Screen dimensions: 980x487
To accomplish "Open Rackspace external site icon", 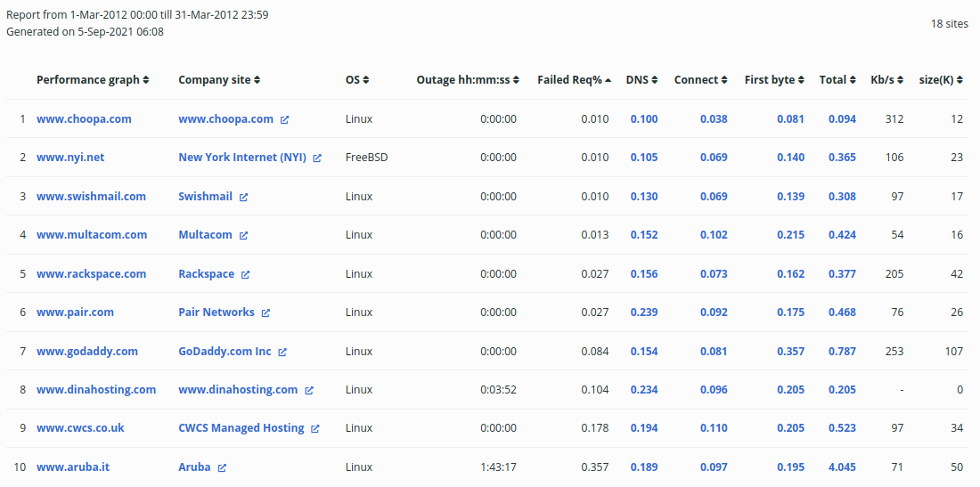I will (x=246, y=274).
